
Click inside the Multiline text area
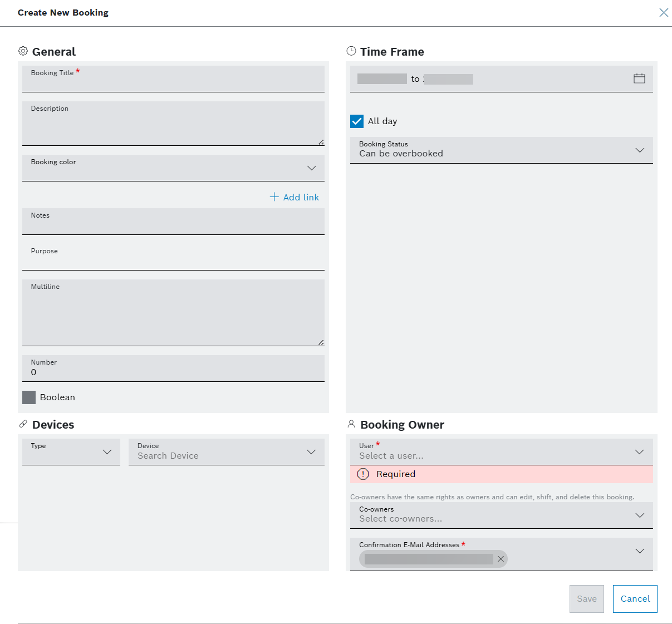pos(173,313)
